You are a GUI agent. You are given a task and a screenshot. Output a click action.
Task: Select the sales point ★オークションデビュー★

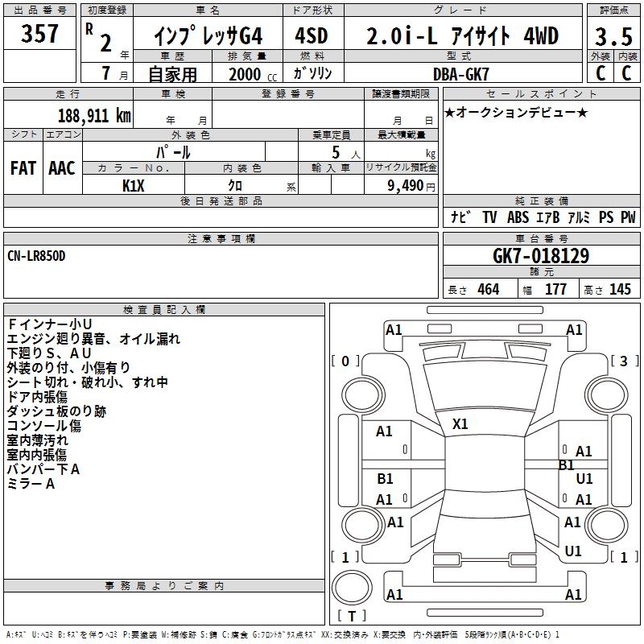pyautogui.click(x=516, y=112)
